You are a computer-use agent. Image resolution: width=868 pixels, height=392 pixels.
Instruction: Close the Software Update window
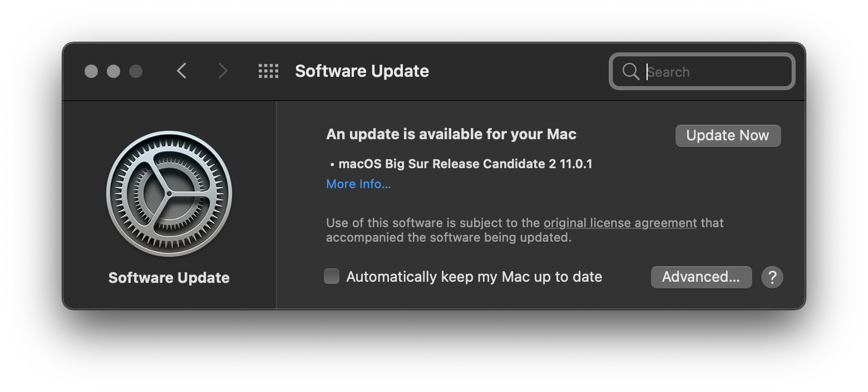click(x=91, y=71)
